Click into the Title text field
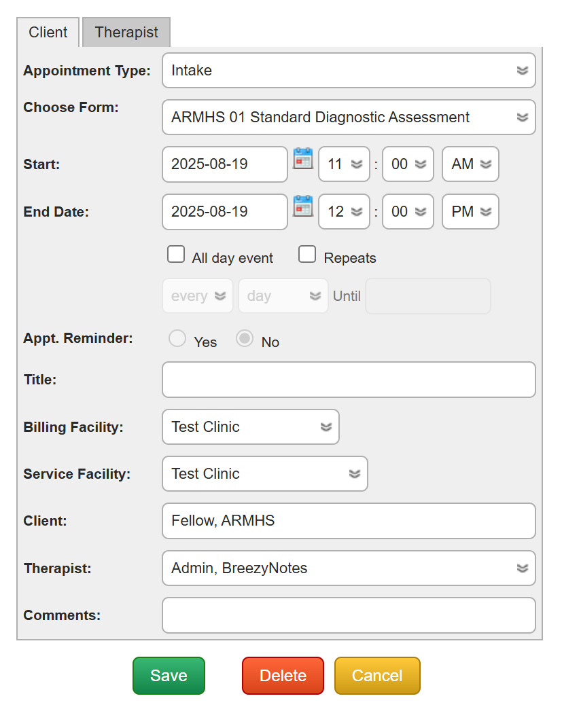 [349, 380]
